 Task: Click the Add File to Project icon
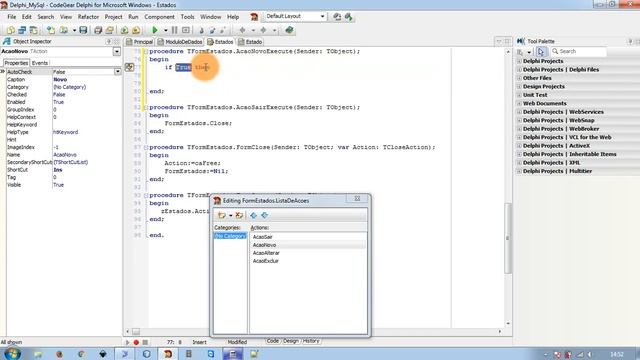(x=124, y=30)
